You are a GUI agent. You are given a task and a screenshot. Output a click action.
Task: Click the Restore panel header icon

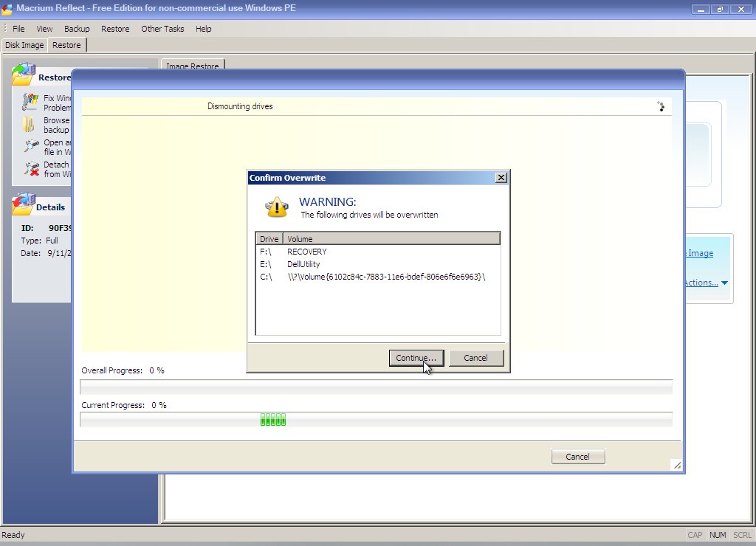tap(24, 75)
